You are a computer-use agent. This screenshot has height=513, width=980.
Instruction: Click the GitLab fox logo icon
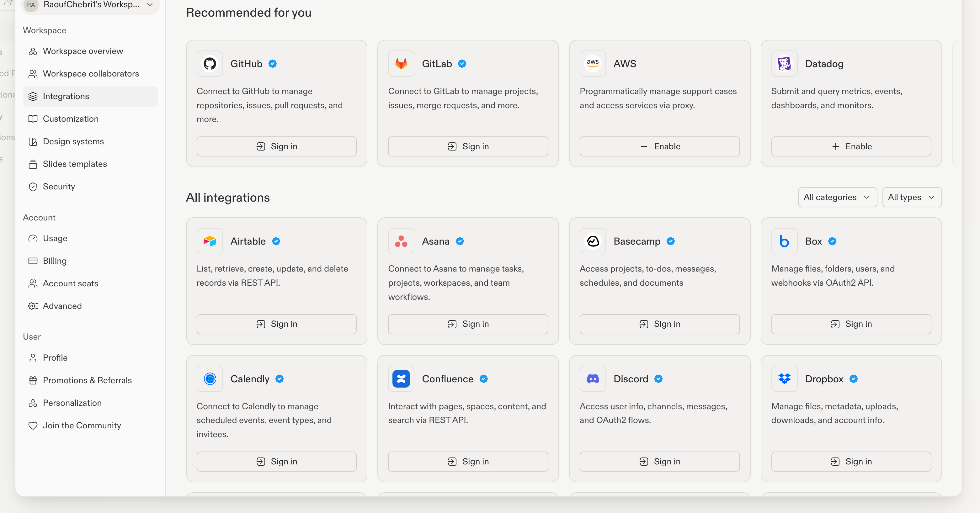tap(401, 64)
